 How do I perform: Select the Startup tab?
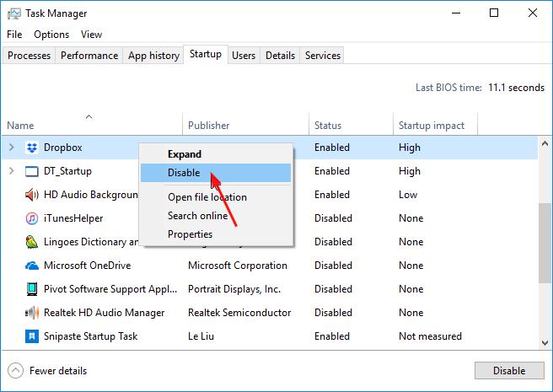[206, 54]
